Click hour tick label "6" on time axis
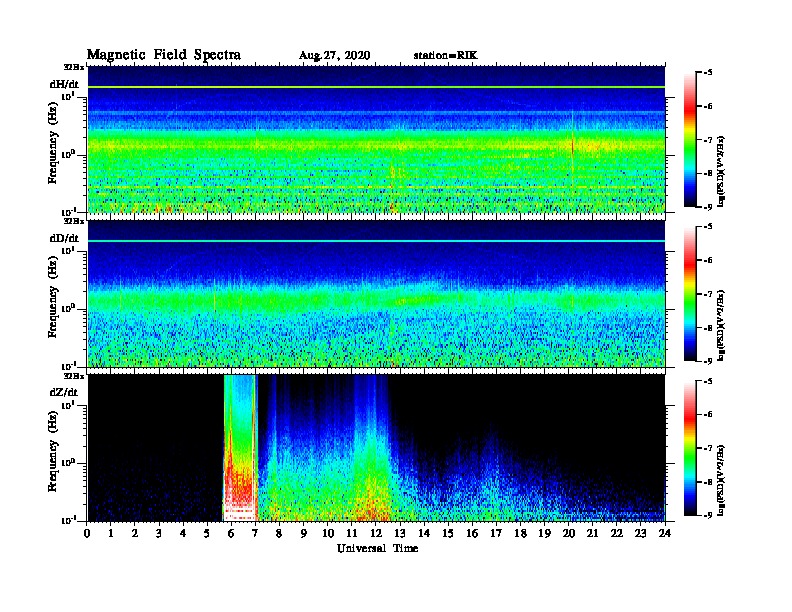Screen dimensions: 792x612 click(231, 533)
